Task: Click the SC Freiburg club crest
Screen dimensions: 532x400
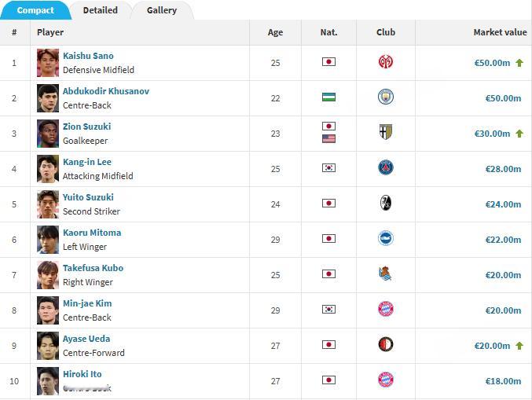Action: [x=385, y=203]
